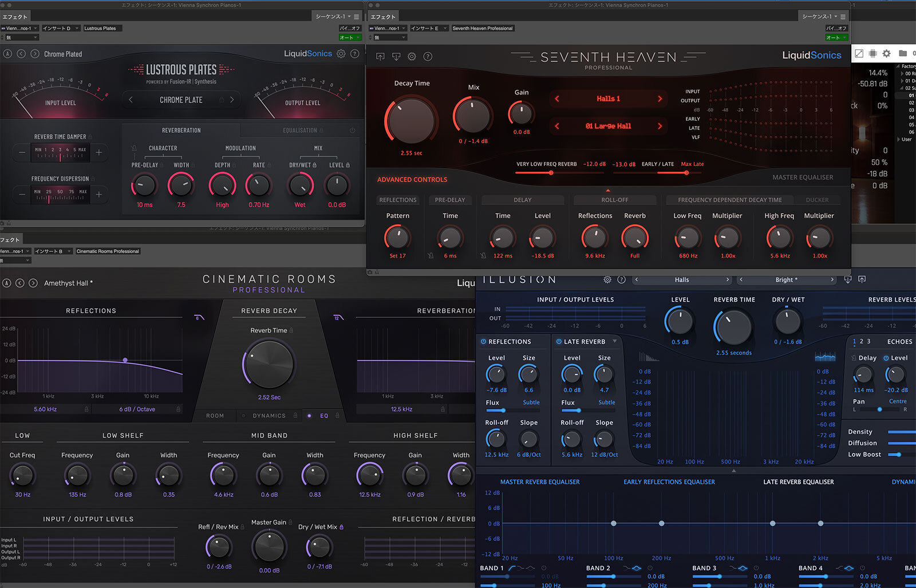The height and width of the screenshot is (588, 916).
Task: Click ADVANCED CONTROLS in Seventh Heaven
Action: pos(412,179)
